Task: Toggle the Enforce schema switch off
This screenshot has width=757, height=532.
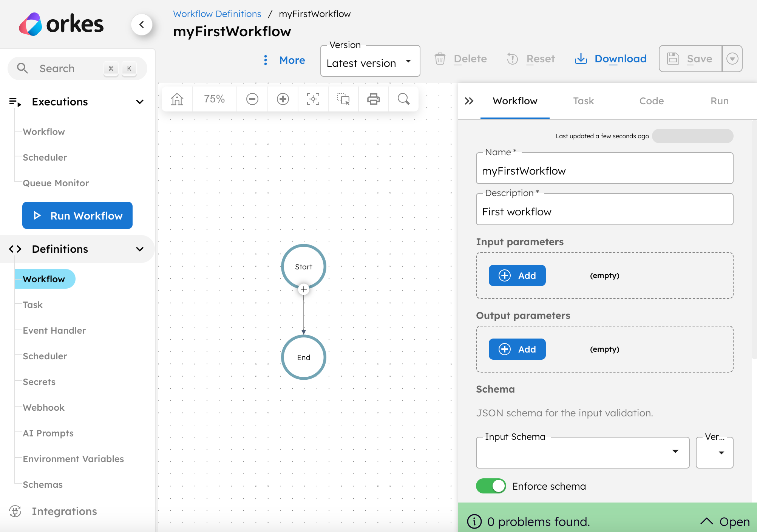Action: (x=490, y=486)
